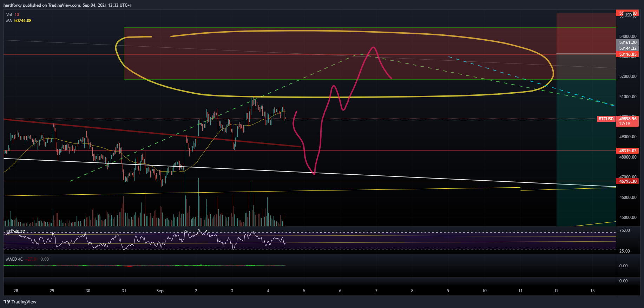Click date 29 on the time axis

(52, 291)
